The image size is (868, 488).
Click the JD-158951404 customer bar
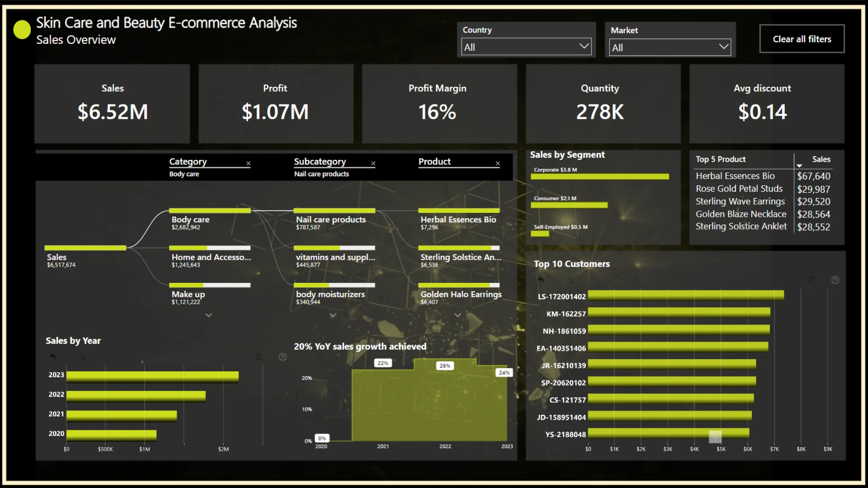[670, 415]
